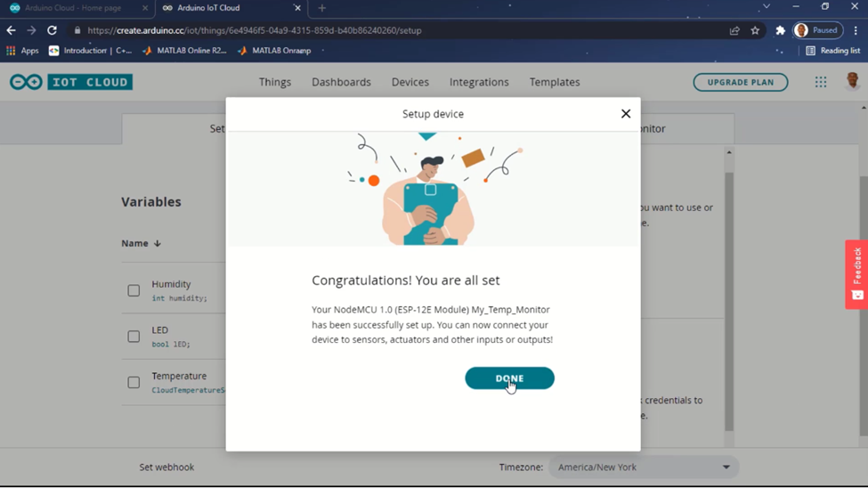Open the Apps bookmarks shortcut
This screenshot has height=488, width=868.
[x=22, y=51]
